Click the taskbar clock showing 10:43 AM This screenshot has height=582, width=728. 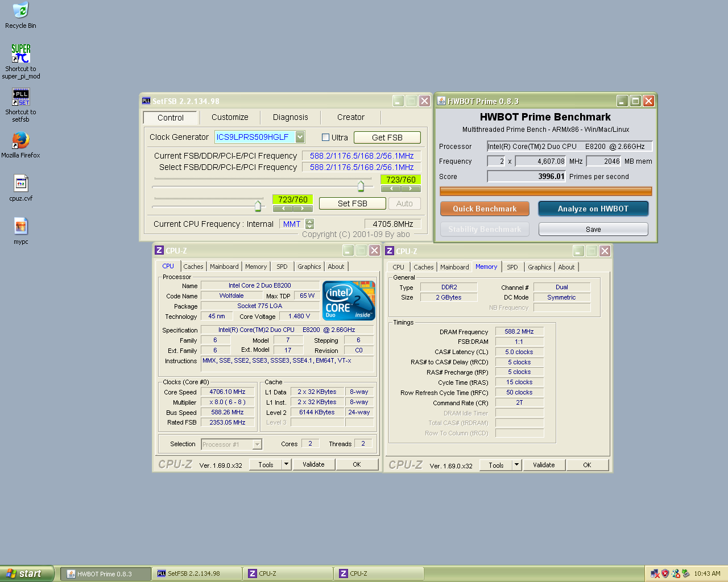pos(707,573)
